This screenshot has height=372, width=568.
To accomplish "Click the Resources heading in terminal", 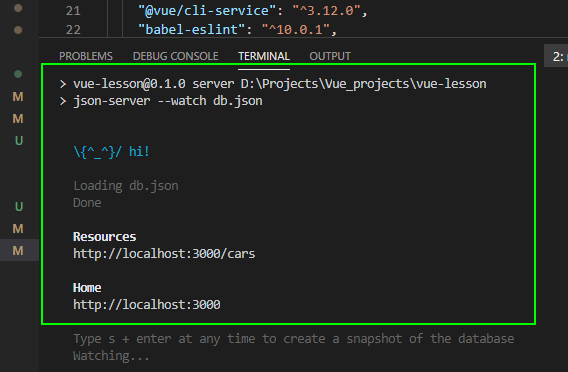I will (x=104, y=237).
